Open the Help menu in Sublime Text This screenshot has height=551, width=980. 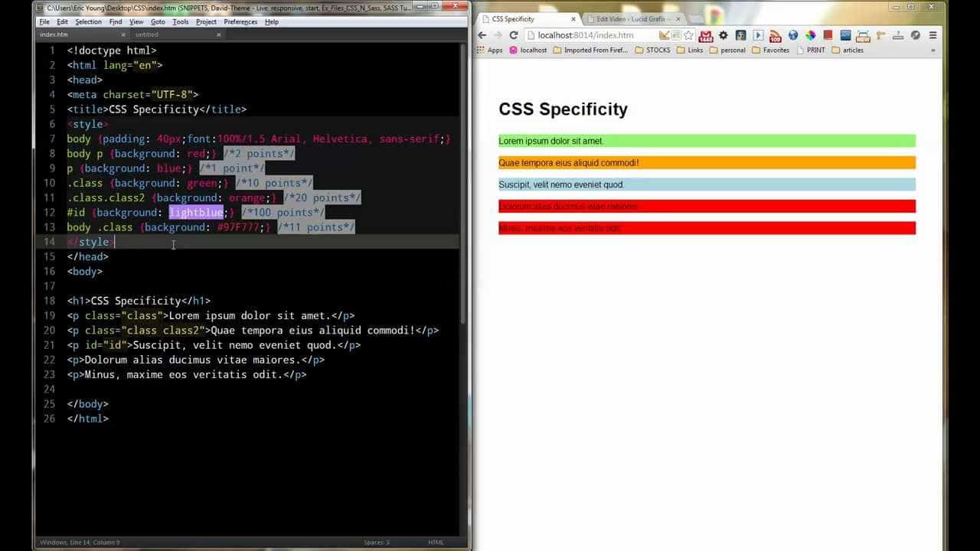[x=272, y=22]
